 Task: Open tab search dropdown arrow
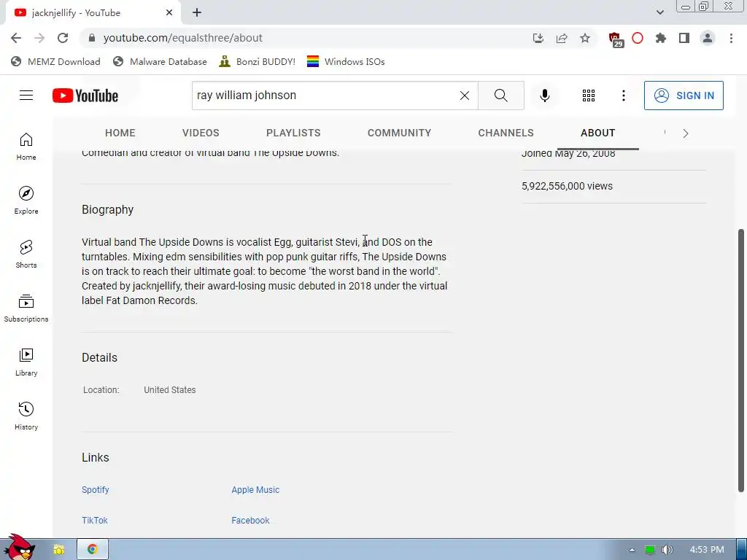tap(659, 12)
